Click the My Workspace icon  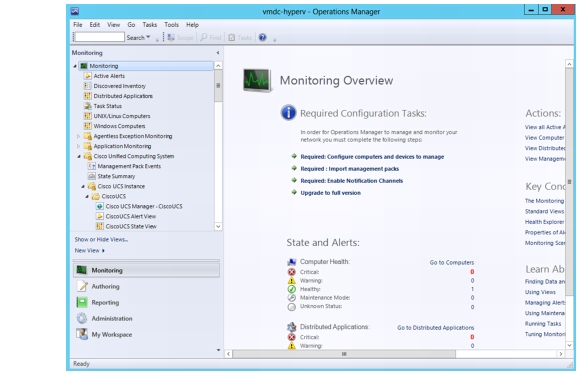point(82,334)
